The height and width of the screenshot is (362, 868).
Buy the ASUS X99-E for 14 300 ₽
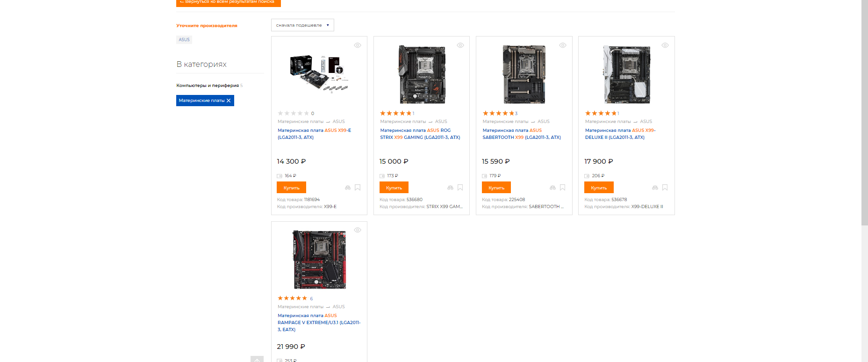coord(291,188)
